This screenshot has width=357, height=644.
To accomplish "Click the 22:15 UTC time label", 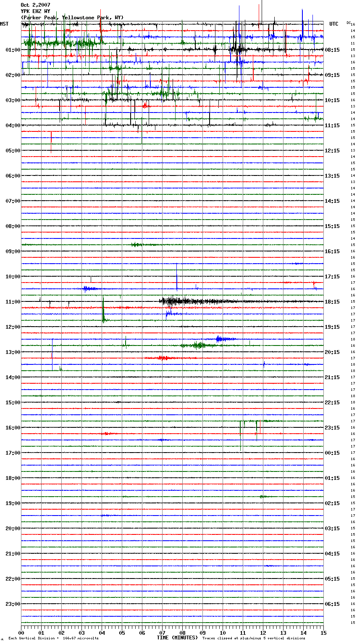I will click(x=332, y=403).
